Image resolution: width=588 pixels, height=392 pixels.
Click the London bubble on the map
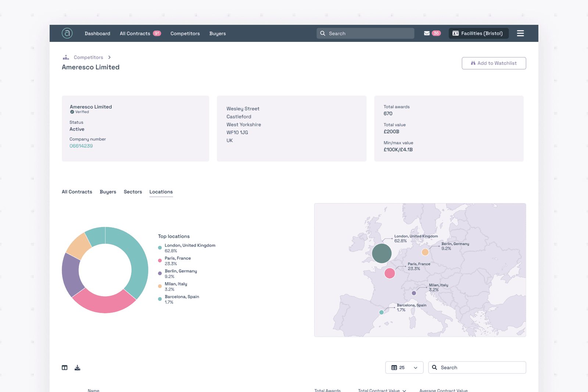click(x=381, y=253)
